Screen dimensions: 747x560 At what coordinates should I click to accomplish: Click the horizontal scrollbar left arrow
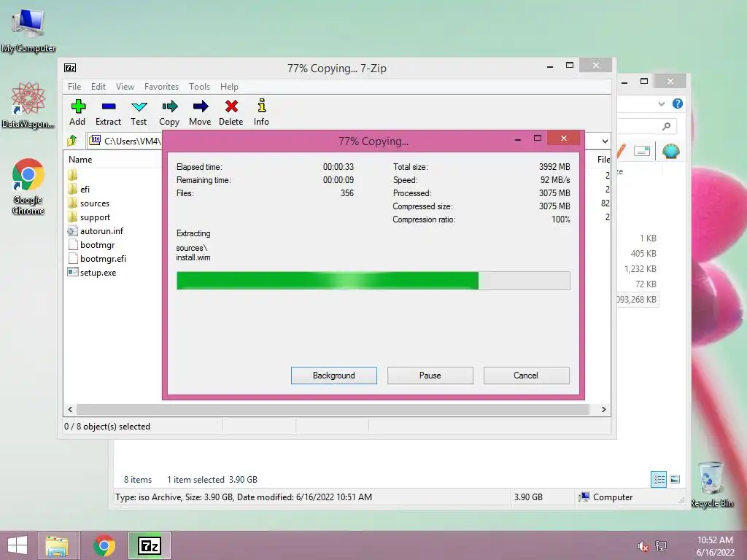click(70, 410)
